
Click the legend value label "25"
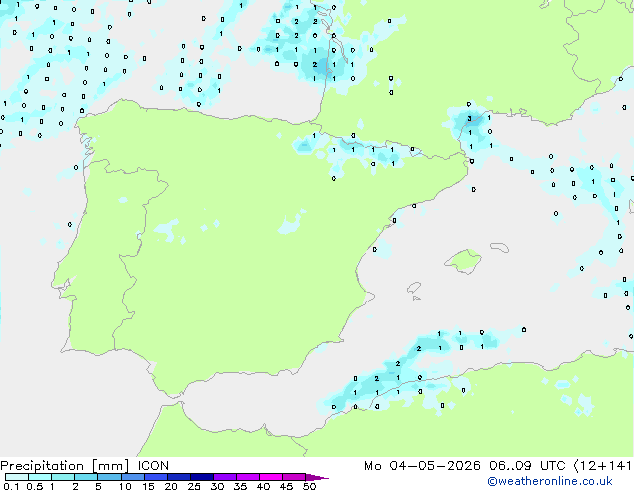click(x=194, y=486)
